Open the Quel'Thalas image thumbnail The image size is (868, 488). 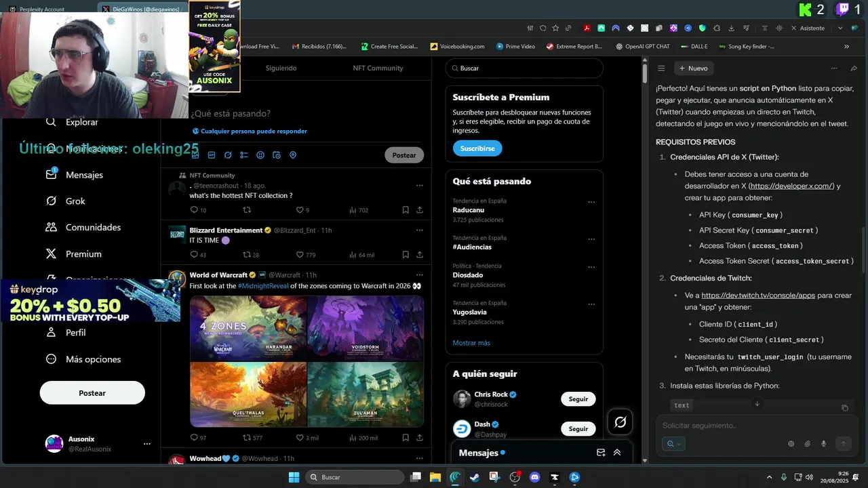point(248,394)
